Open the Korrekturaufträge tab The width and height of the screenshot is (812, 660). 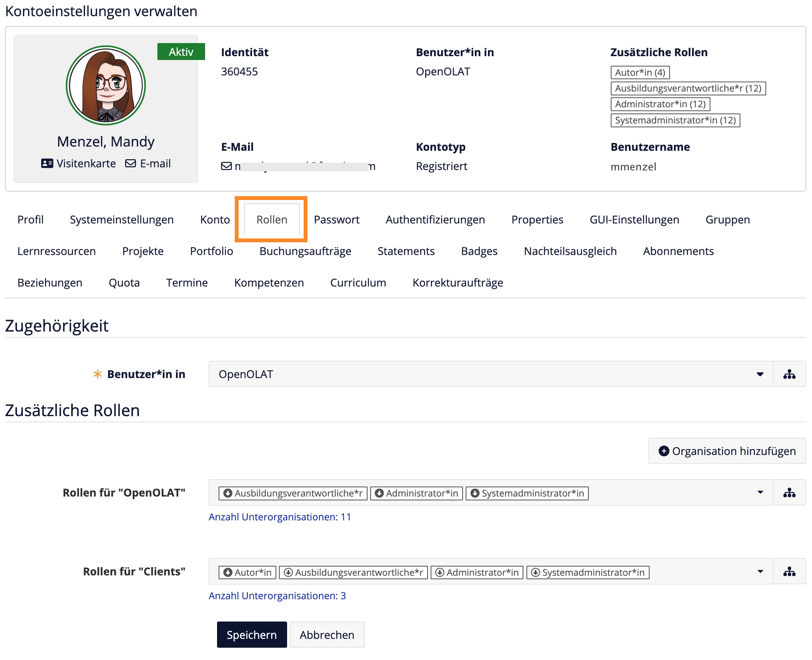point(458,283)
